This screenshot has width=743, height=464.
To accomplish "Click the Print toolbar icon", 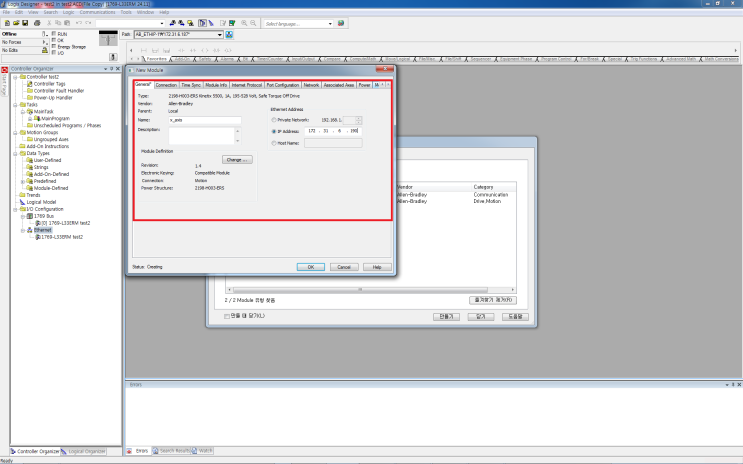I will point(37,23).
